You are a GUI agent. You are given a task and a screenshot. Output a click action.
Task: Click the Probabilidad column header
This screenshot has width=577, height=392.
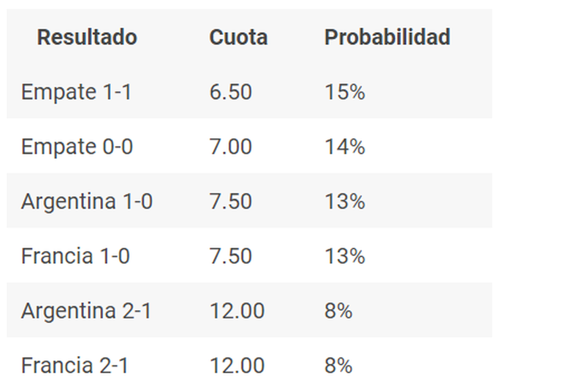[387, 37]
